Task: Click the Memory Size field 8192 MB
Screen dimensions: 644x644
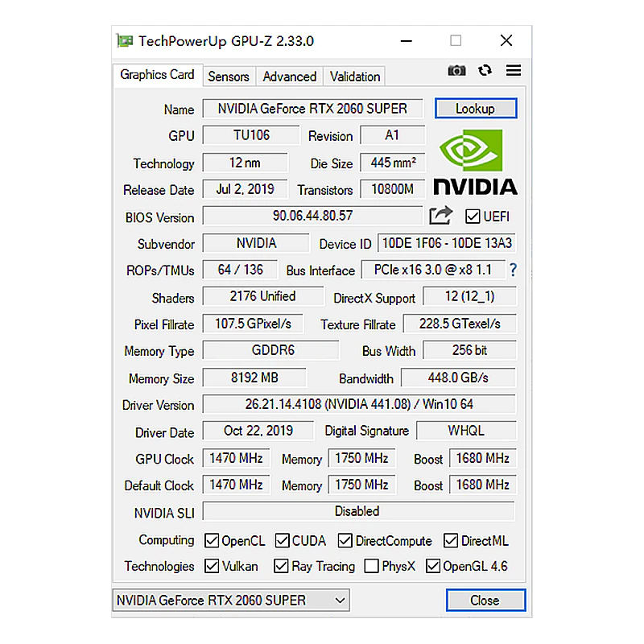Action: [254, 378]
